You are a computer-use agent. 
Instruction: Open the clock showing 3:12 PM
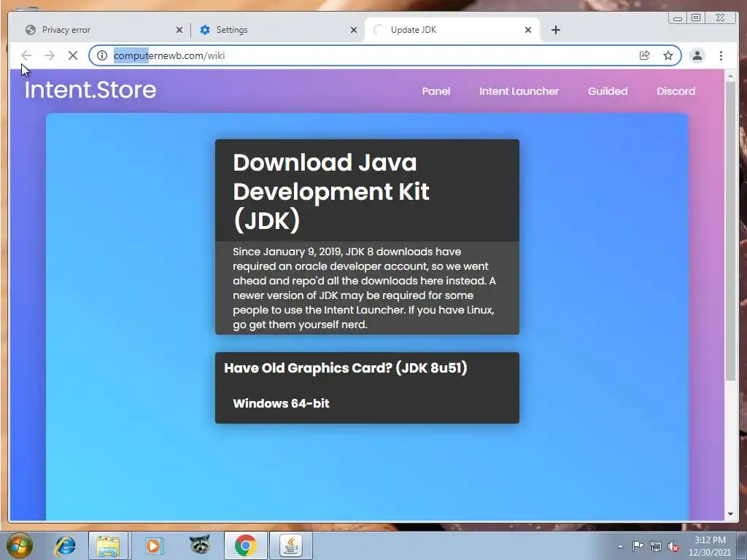(x=710, y=546)
